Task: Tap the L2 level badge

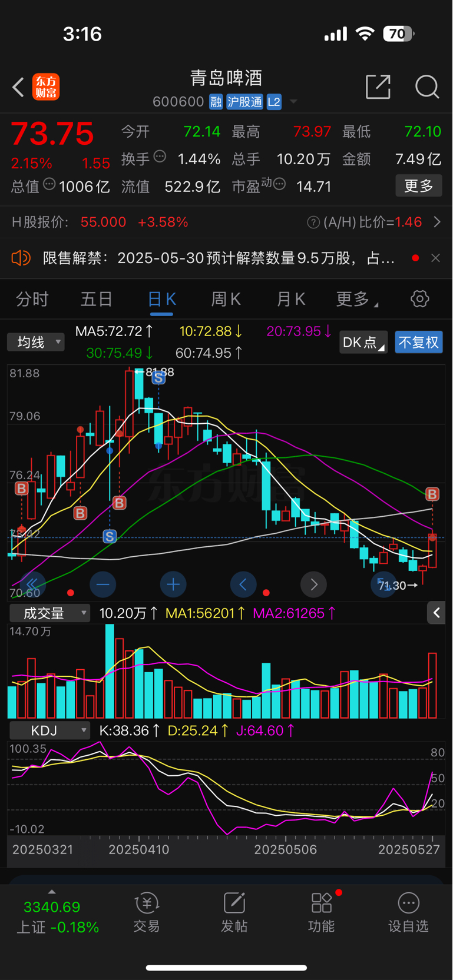Action: [x=274, y=102]
